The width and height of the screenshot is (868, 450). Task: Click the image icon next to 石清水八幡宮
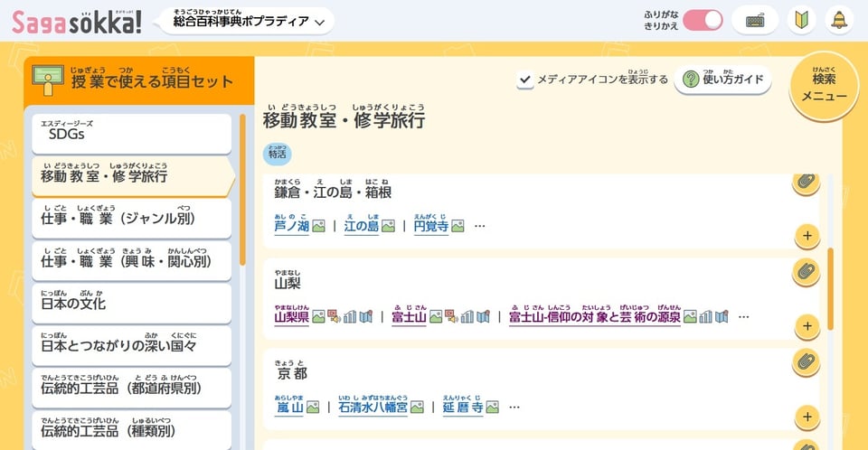(417, 408)
